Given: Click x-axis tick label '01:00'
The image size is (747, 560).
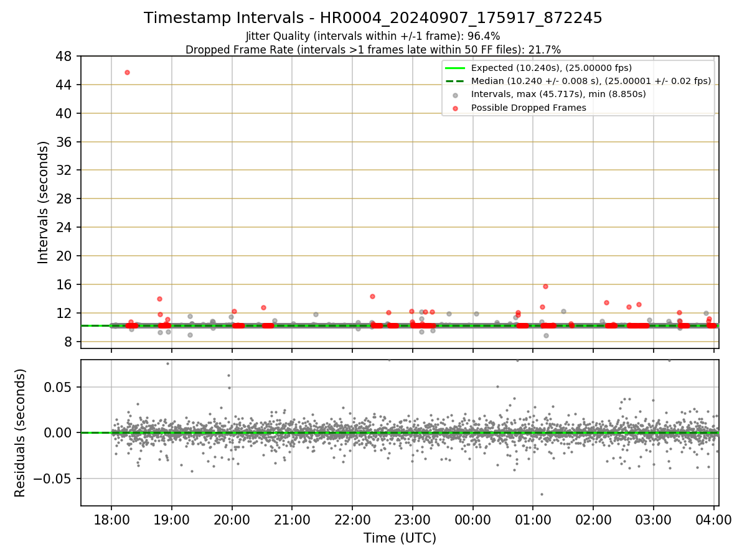Looking at the screenshot, I should point(533,520).
